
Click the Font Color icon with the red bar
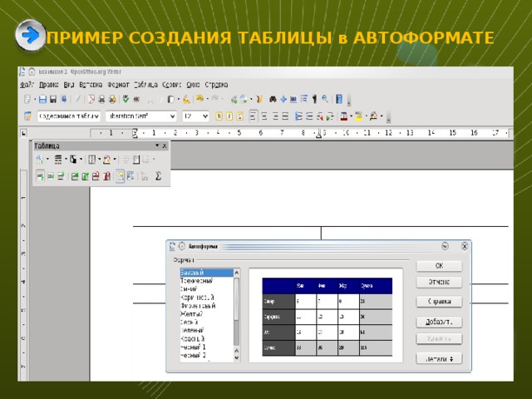343,116
